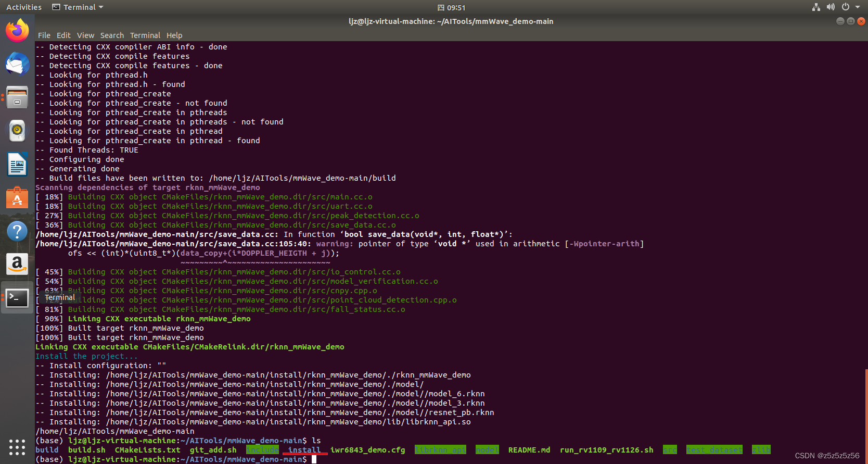Click the highlighted include directory
The image size is (868, 464).
262,450
